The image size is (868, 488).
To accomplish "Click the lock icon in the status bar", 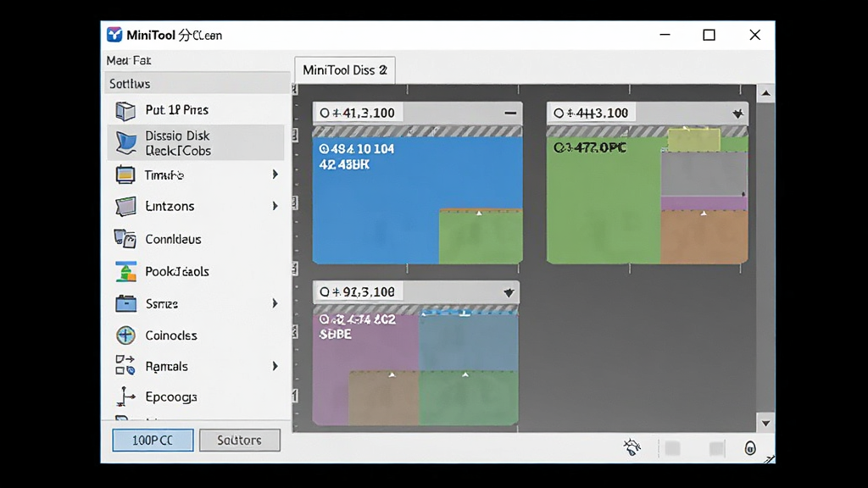I will coord(750,447).
